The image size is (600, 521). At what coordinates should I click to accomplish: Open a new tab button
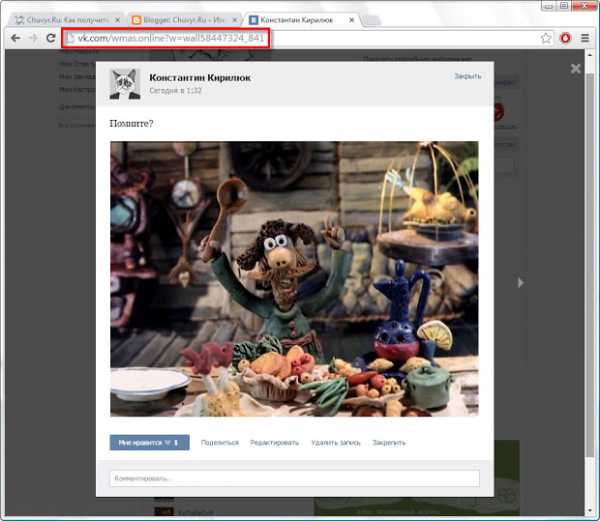tap(371, 20)
